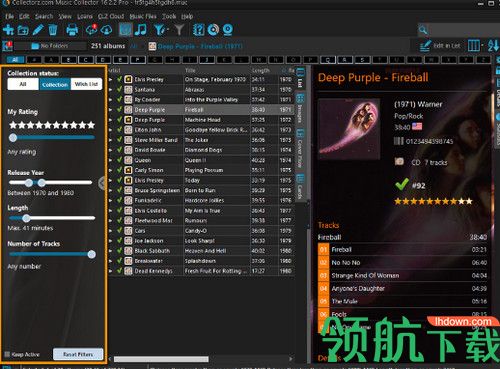The height and width of the screenshot is (369, 500).
Task: Click the US flag icon in album details
Action: [x=417, y=126]
